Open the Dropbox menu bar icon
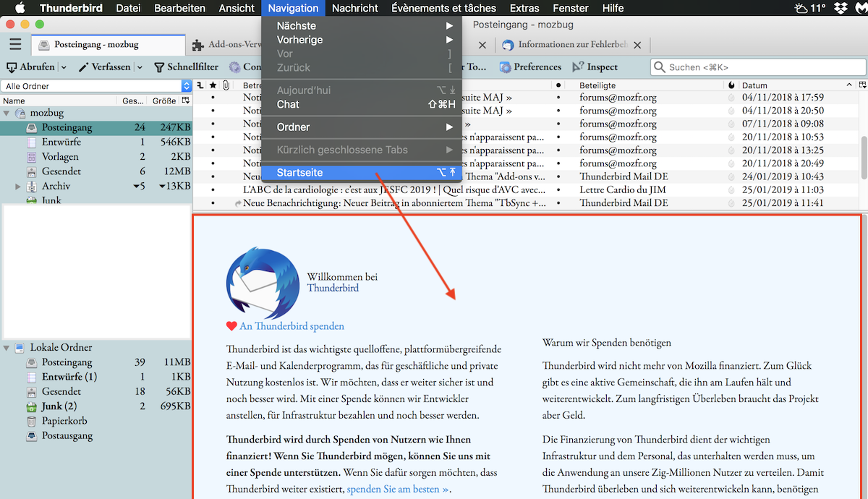This screenshot has height=499, width=868. [x=840, y=9]
